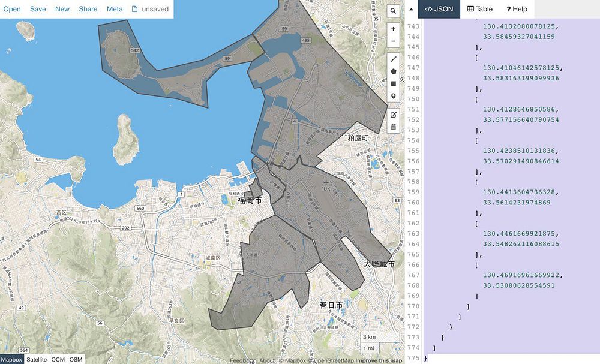Click the route 560 shield on map
The height and width of the screenshot is (364, 600).
(140, 208)
